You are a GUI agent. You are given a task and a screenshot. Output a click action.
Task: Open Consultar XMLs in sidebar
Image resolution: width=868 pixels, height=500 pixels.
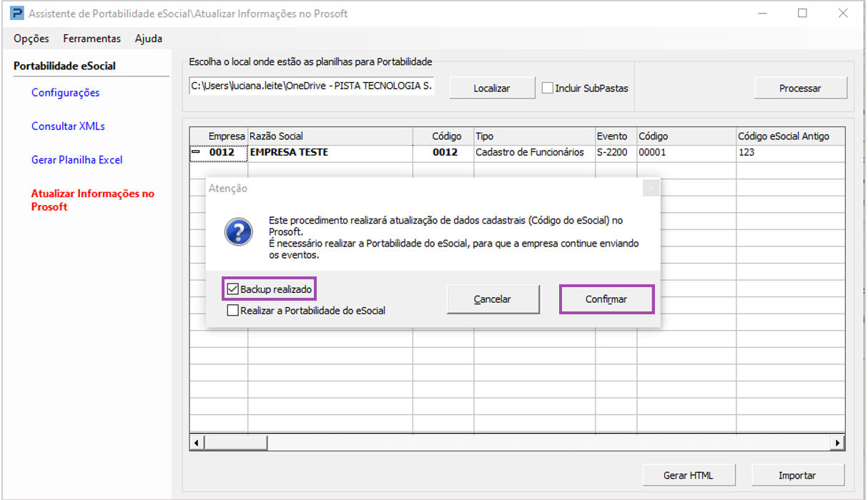(68, 126)
